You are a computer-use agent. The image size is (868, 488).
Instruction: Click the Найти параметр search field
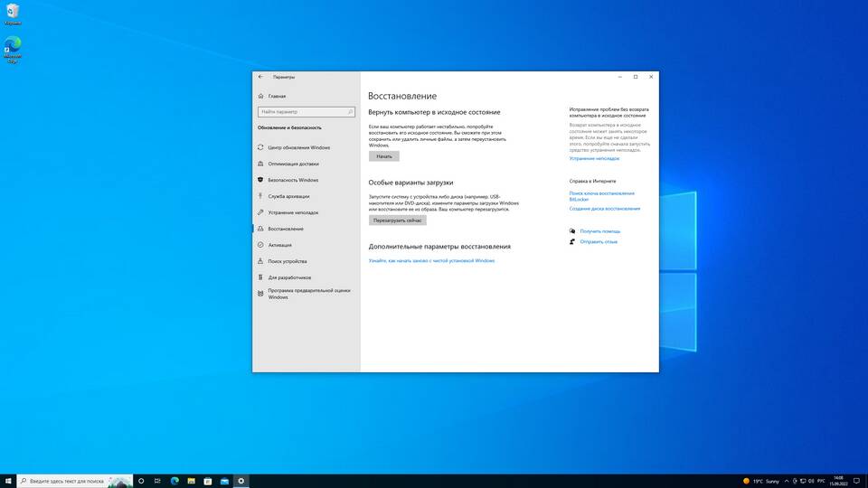coord(306,111)
